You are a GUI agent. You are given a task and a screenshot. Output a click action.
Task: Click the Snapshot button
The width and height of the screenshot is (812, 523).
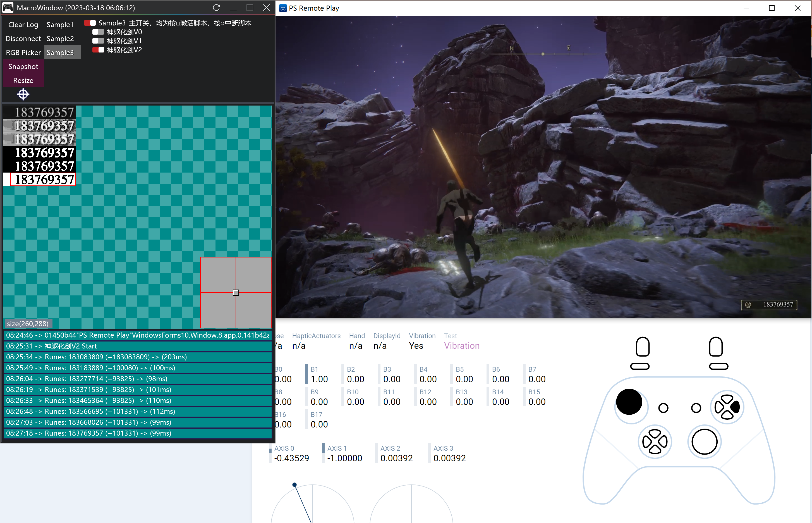click(23, 66)
